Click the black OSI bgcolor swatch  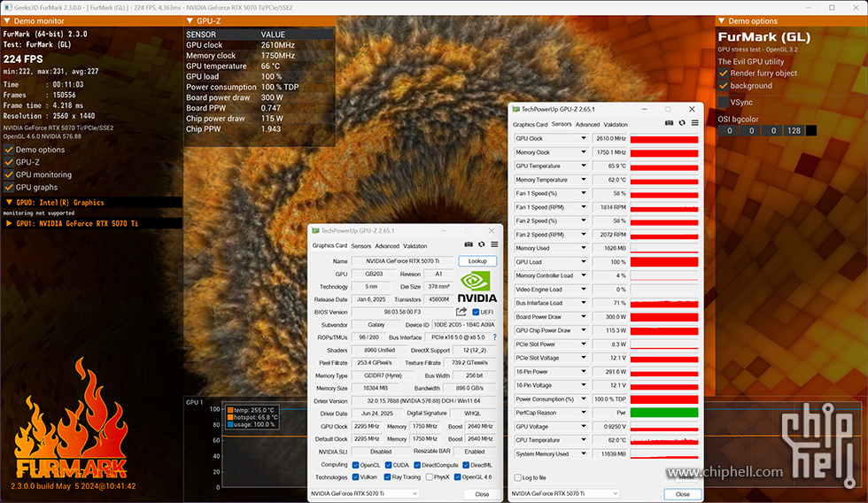click(x=811, y=130)
